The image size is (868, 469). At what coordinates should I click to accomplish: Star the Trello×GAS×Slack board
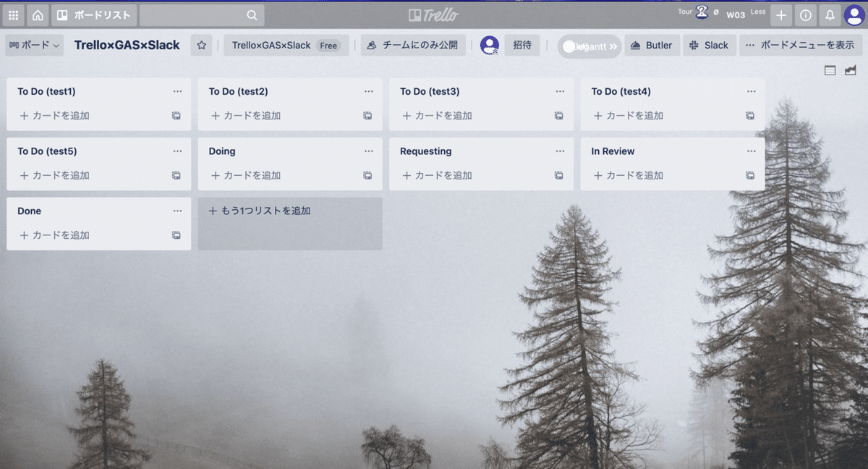click(201, 45)
